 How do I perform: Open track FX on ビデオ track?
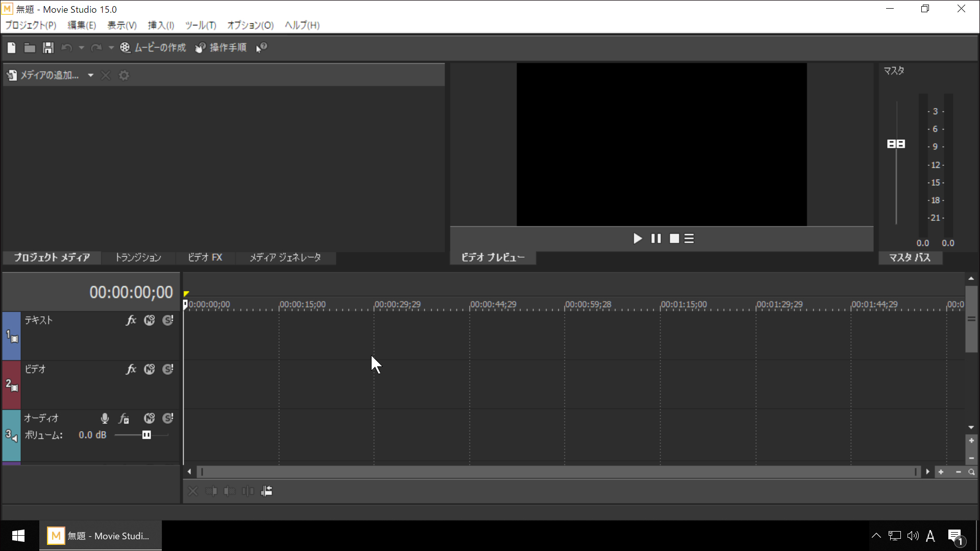pos(131,369)
